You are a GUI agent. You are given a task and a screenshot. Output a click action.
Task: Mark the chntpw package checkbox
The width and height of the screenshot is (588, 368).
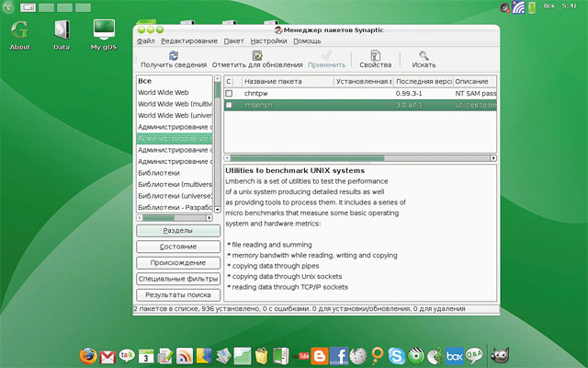229,93
